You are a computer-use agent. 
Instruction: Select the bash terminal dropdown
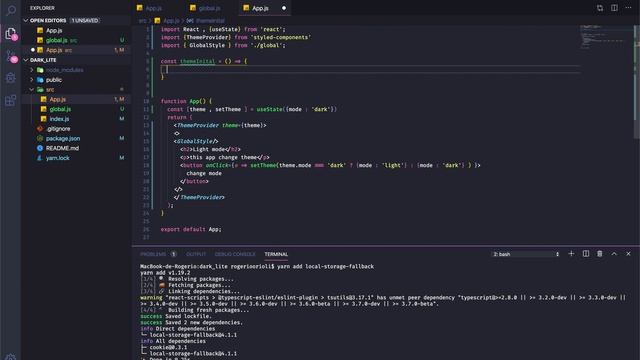click(526, 254)
